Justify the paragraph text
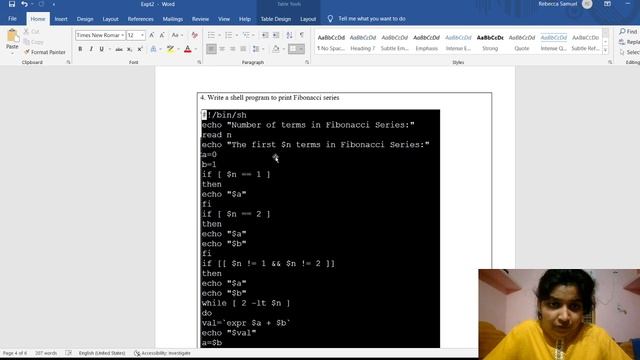This screenshot has height=360, width=640. click(243, 49)
